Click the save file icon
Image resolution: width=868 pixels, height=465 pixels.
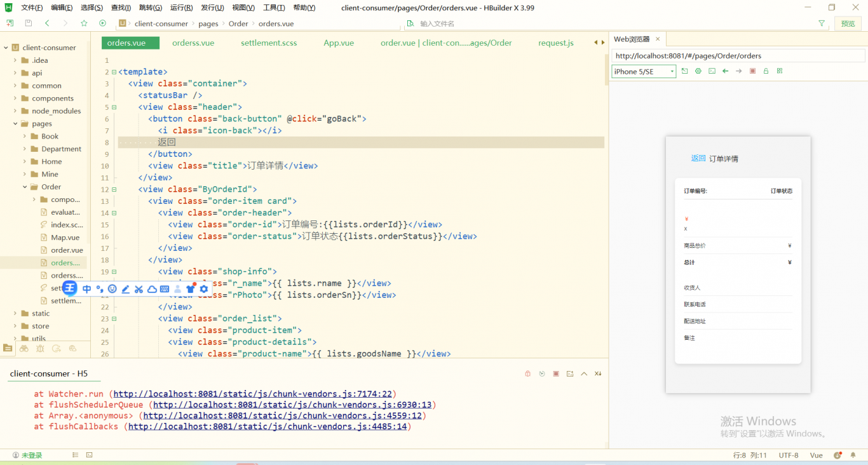(x=29, y=23)
